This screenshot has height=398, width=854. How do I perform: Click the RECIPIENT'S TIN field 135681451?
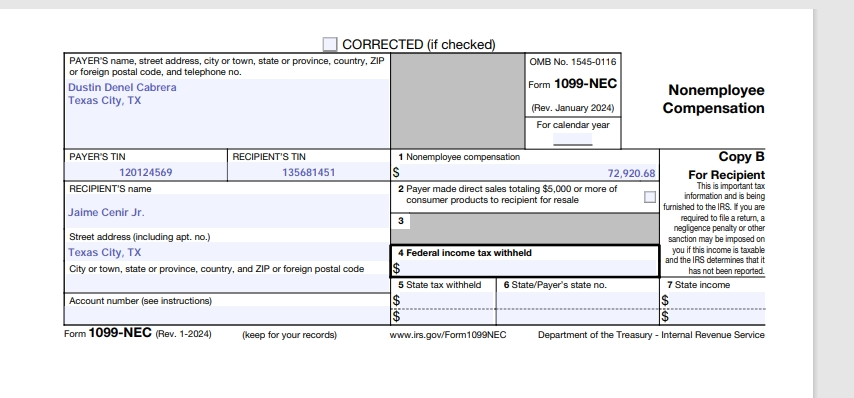pyautogui.click(x=309, y=172)
